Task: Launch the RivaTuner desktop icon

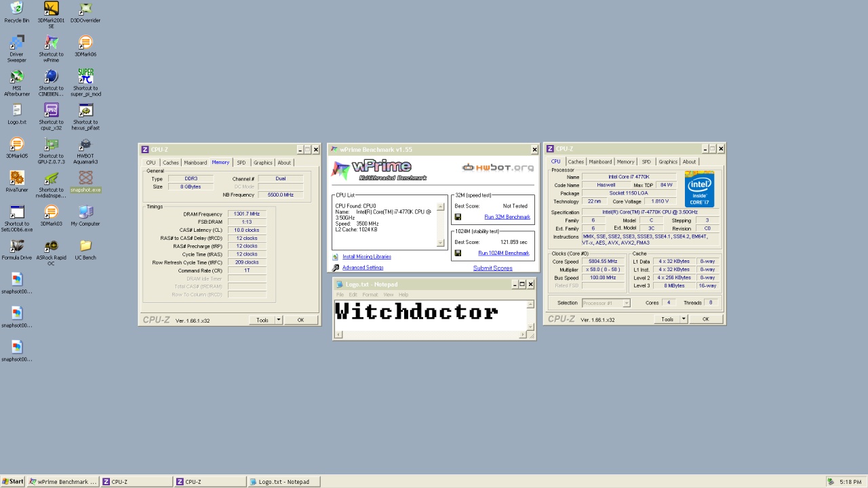Action: [x=17, y=179]
